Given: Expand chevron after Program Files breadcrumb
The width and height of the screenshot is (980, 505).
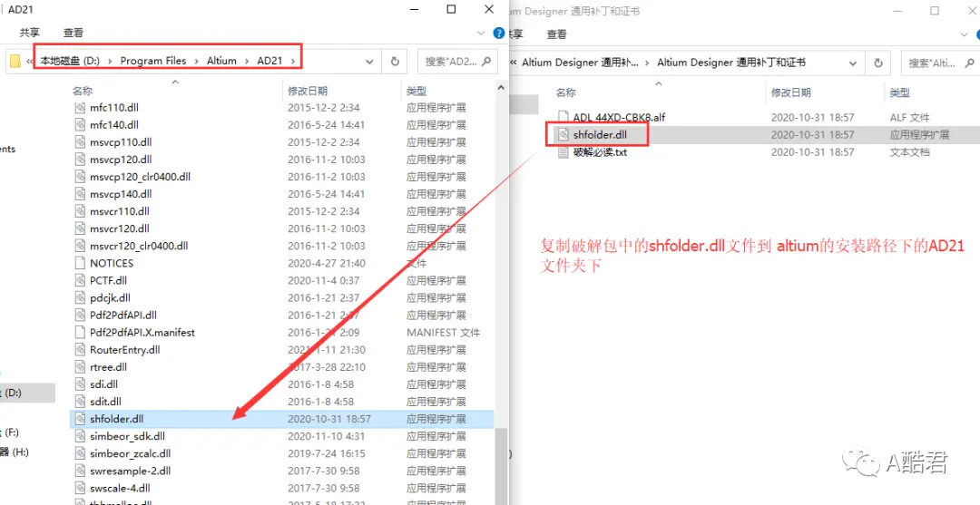Looking at the screenshot, I should click(x=197, y=61).
